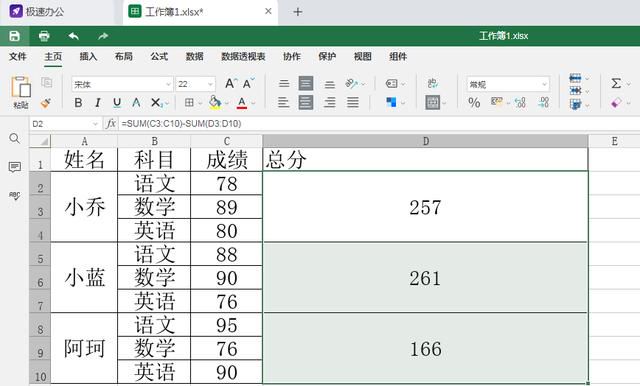Click the increase decimal places icon

(x=520, y=102)
